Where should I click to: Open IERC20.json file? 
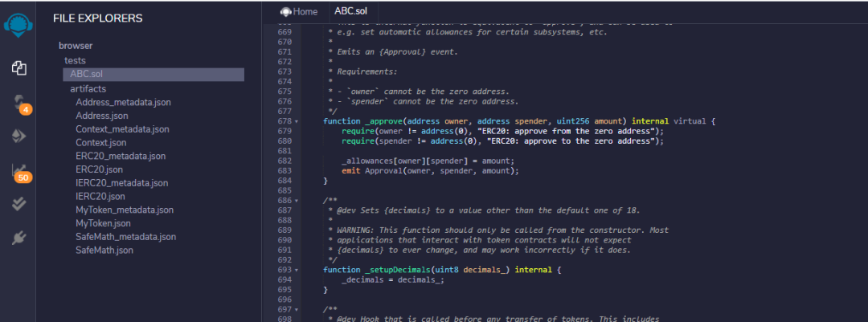100,197
